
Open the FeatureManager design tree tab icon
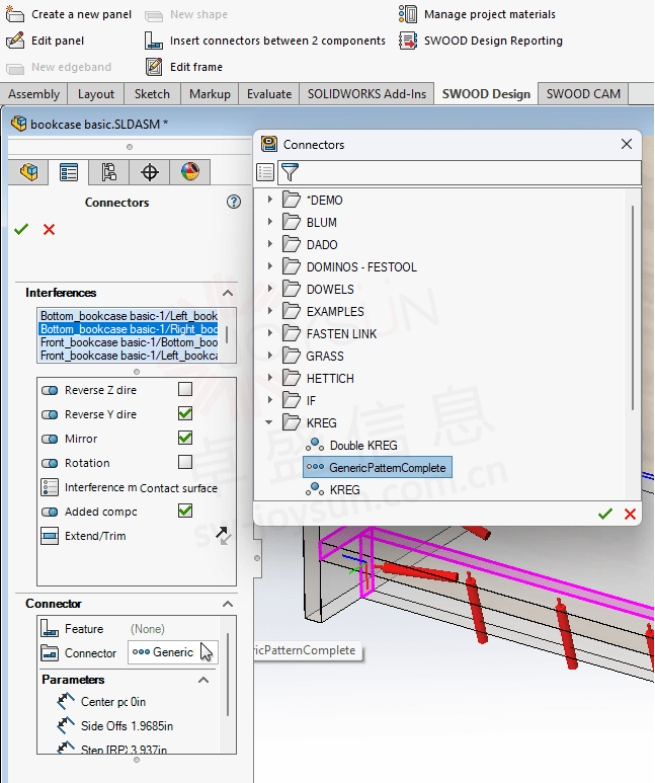click(x=29, y=172)
